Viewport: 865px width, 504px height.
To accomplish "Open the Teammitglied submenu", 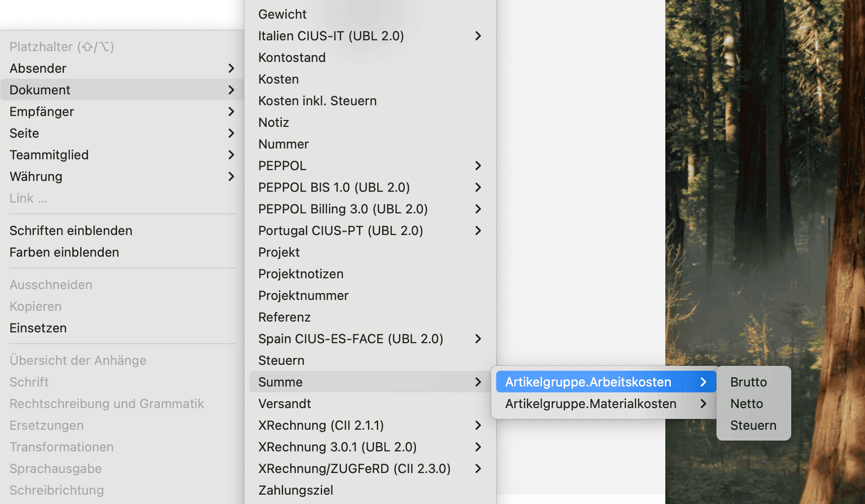I will (122, 155).
